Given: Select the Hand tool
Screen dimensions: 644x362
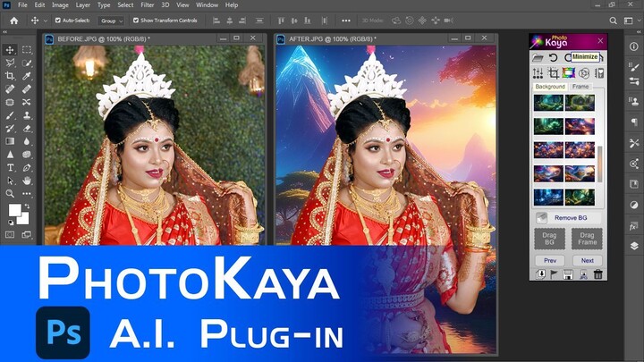Looking at the screenshot, I should click(27, 181).
